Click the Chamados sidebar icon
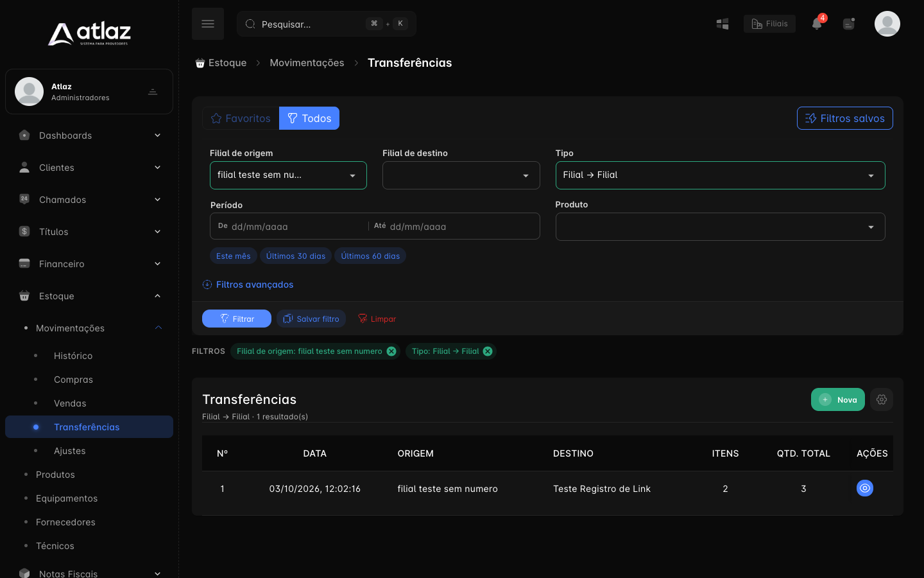This screenshot has height=578, width=924. [24, 199]
